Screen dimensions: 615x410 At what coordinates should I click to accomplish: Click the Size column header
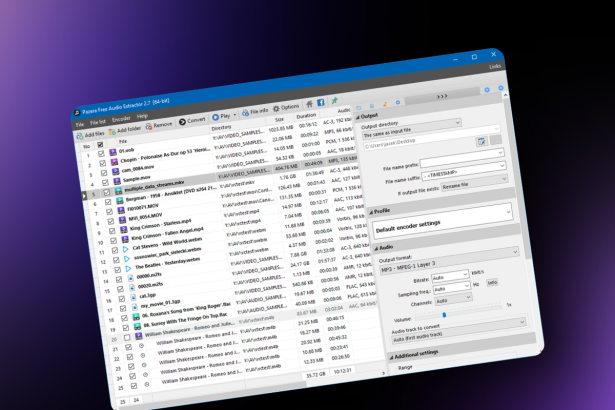tap(279, 119)
